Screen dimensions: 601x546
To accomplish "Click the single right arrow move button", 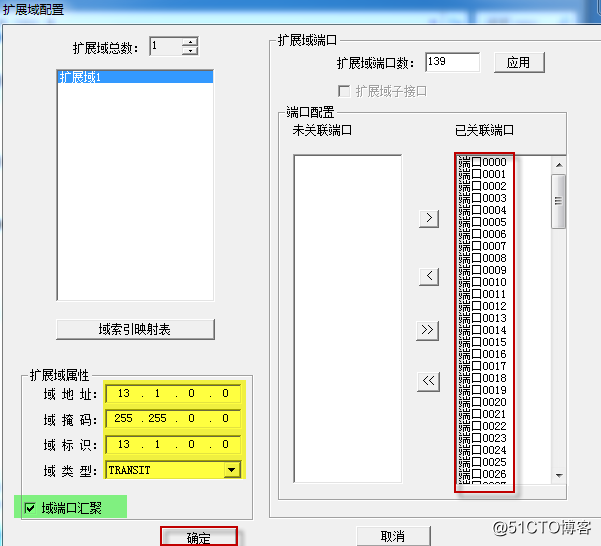I will click(x=429, y=218).
